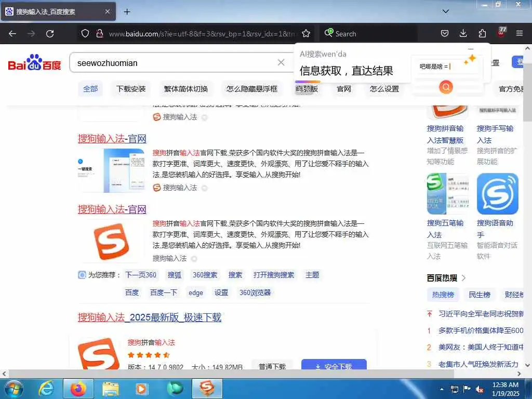
Task: Open the media player taskbar icon
Action: pos(141,389)
